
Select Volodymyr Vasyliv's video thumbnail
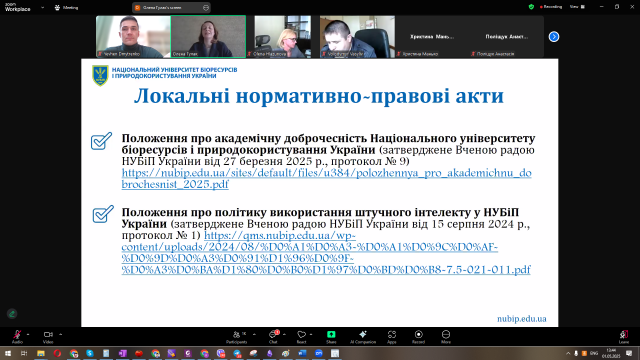[358, 36]
